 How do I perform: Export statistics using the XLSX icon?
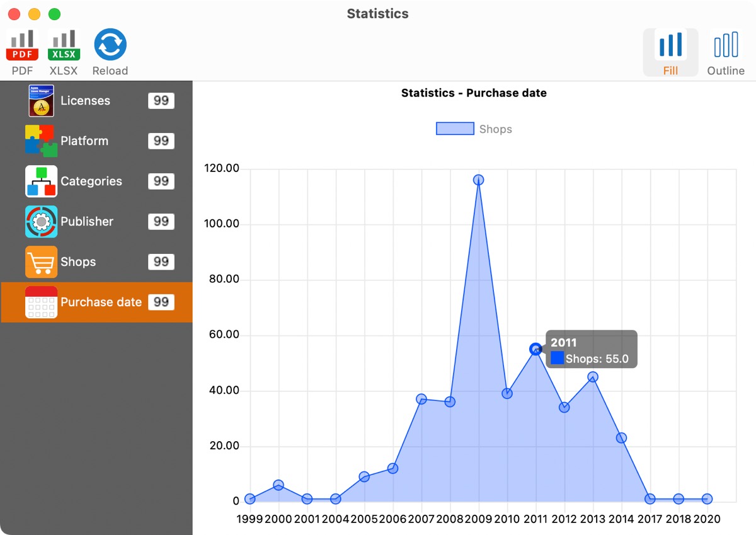pos(64,45)
